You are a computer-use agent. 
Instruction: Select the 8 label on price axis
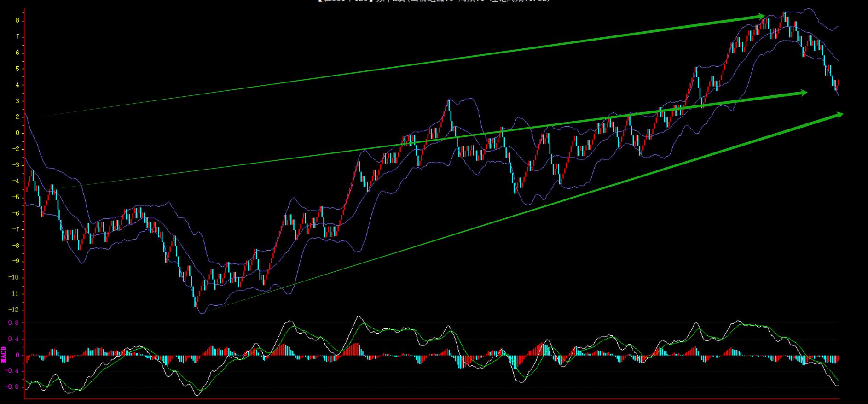pyautogui.click(x=17, y=21)
